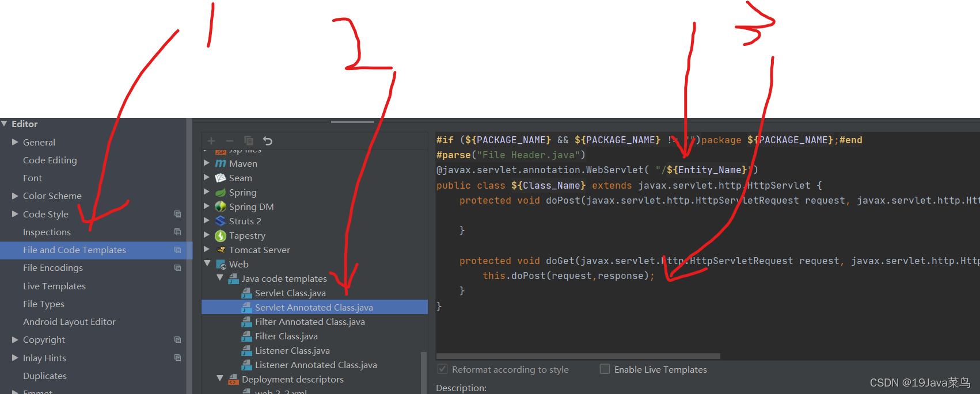Collapse the Deployment descriptors group
Viewport: 980px width, 394px height.
(x=220, y=378)
